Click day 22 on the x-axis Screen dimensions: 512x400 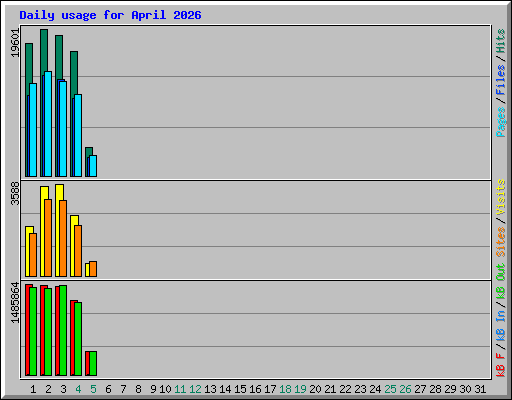pyautogui.click(x=345, y=389)
